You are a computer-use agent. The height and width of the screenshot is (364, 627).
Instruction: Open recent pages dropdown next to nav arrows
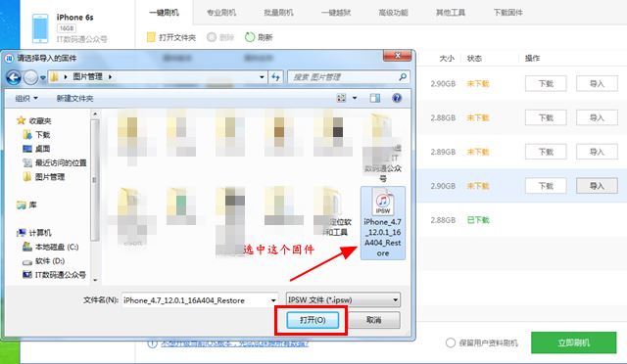[x=42, y=77]
